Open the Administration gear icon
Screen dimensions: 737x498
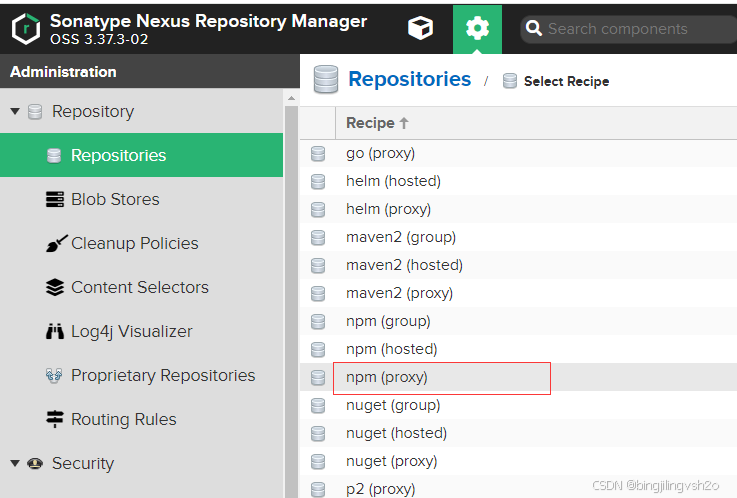pyautogui.click(x=477, y=29)
